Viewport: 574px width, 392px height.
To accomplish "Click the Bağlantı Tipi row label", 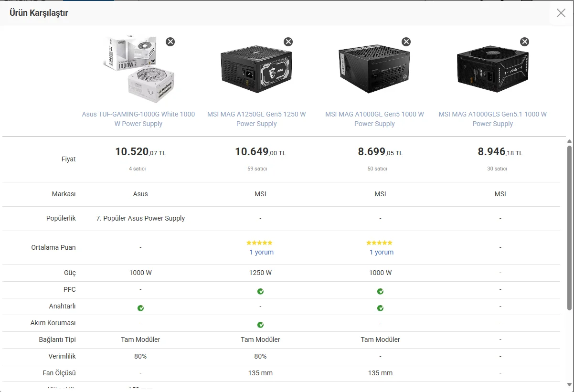I will 57,339.
